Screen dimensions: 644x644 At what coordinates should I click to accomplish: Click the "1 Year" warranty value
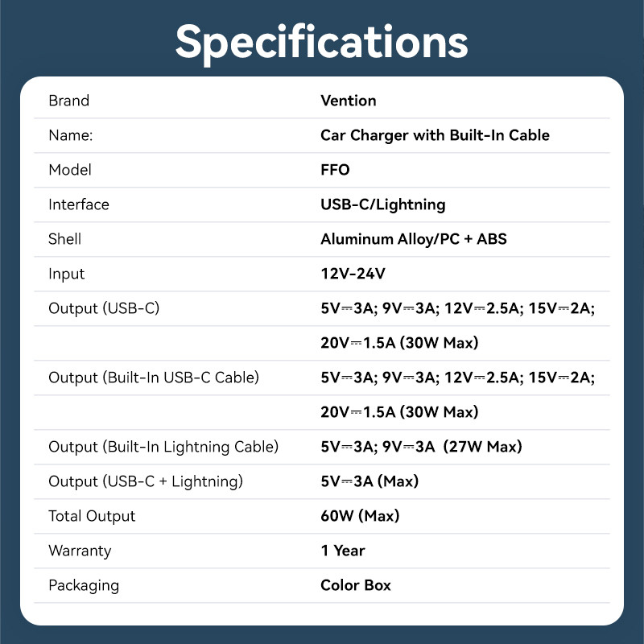[x=342, y=551]
